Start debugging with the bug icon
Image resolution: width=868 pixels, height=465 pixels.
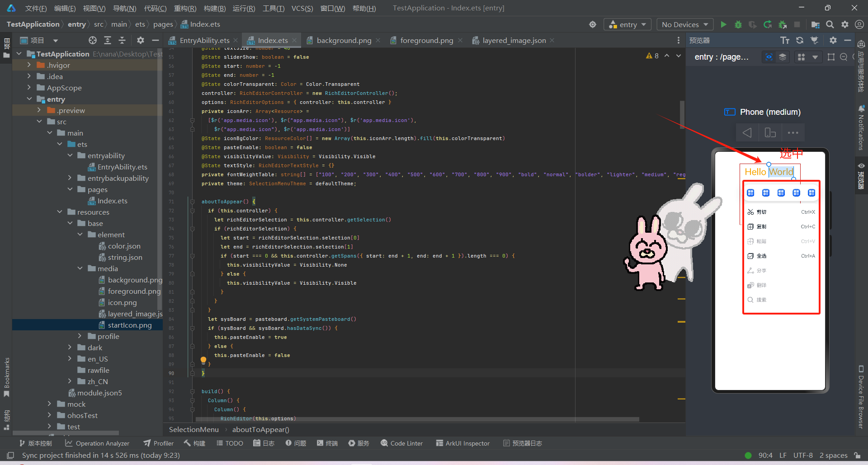pos(738,24)
